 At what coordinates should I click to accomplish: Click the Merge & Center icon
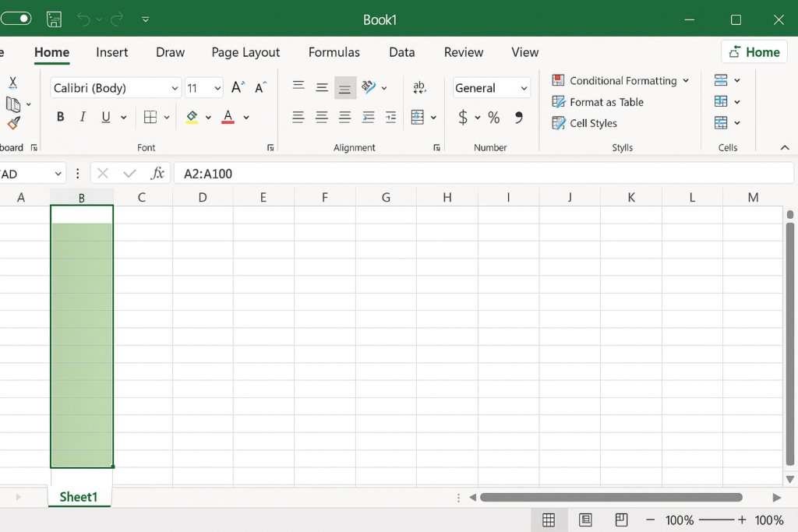[x=418, y=117]
